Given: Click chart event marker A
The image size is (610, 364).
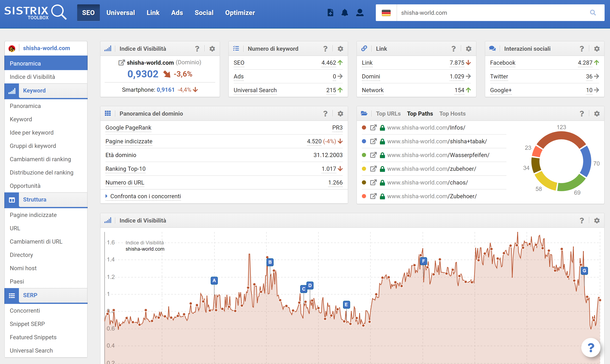Looking at the screenshot, I should point(214,280).
